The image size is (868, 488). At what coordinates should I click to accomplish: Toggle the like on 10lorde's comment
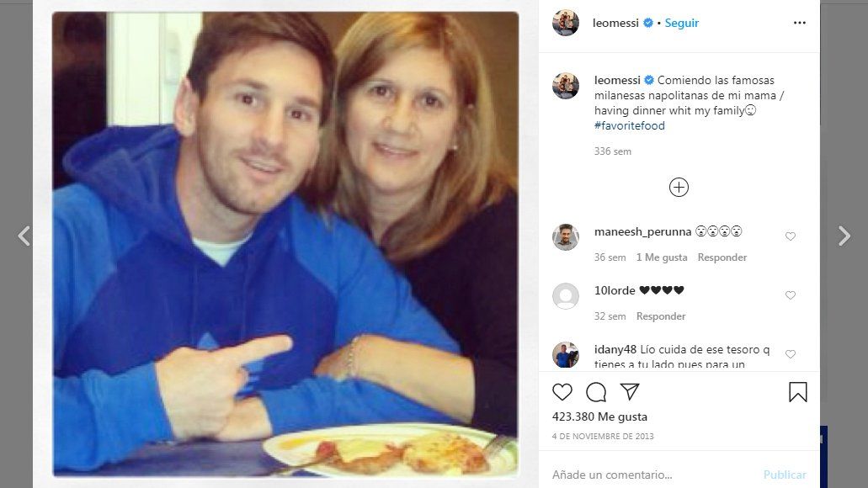[x=790, y=295]
